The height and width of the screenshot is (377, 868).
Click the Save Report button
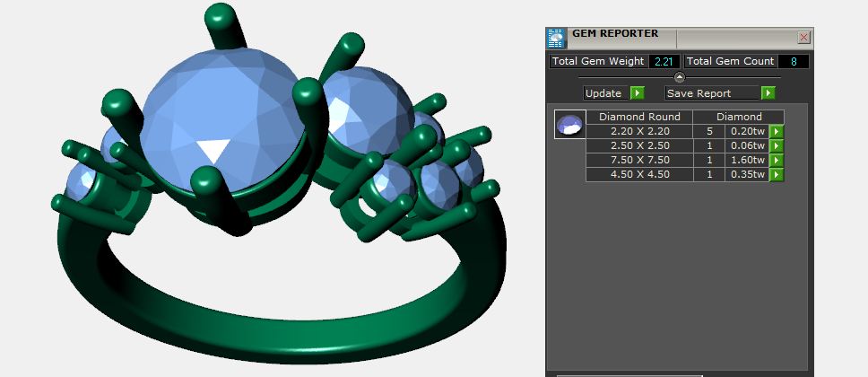click(x=713, y=93)
